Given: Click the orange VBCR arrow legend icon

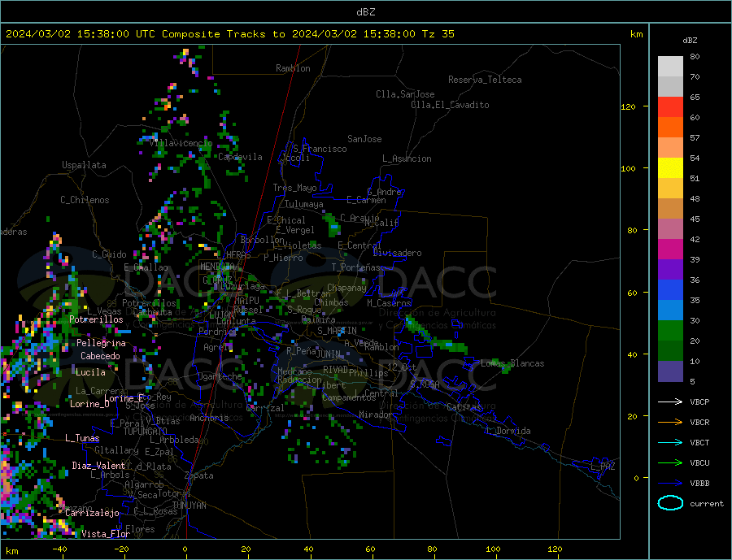Looking at the screenshot, I should pyautogui.click(x=670, y=422).
